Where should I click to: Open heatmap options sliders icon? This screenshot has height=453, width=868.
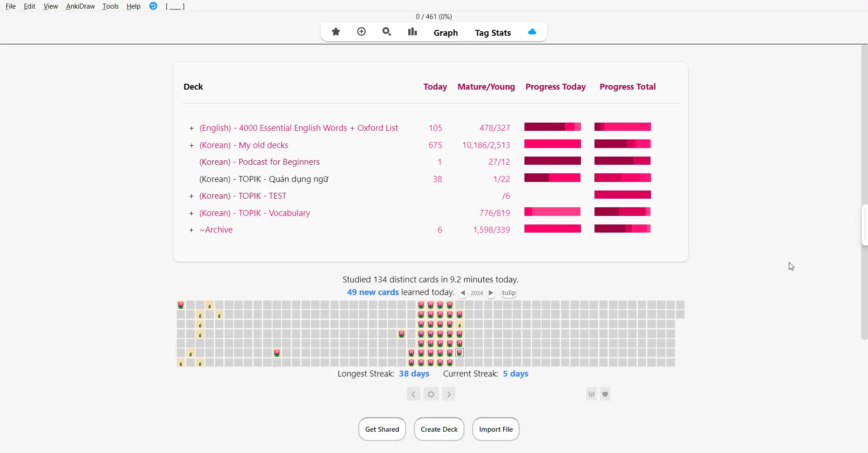click(592, 394)
